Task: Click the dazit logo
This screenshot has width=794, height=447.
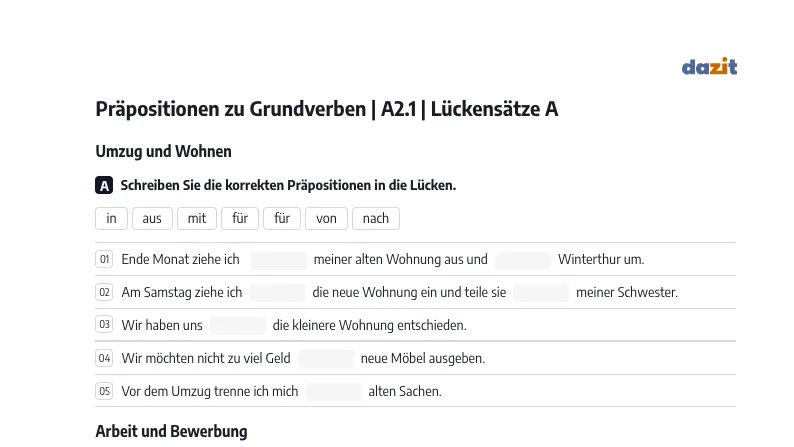Action: pos(709,66)
